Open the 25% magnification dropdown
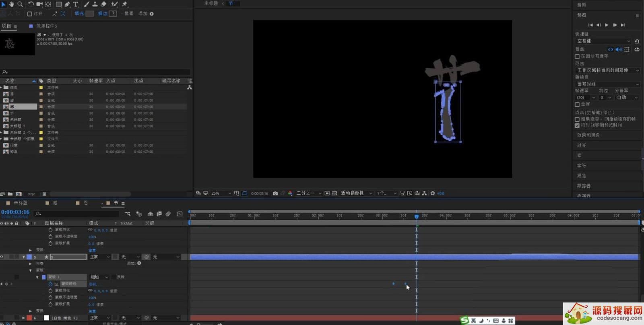 coord(221,193)
